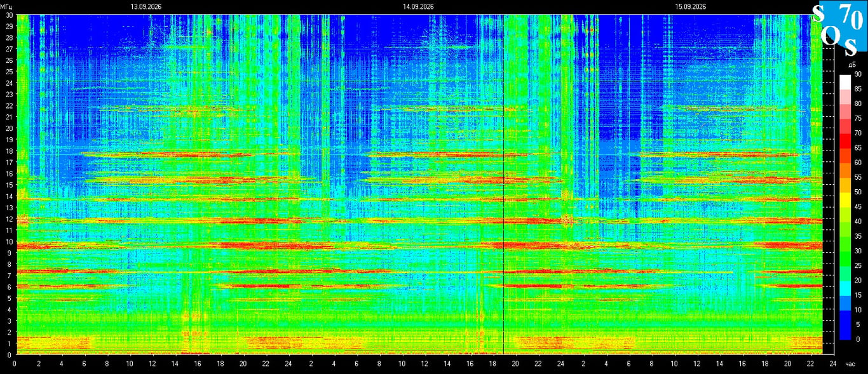Click the 0 value on the dB scale
The image size is (868, 374).
858,339
